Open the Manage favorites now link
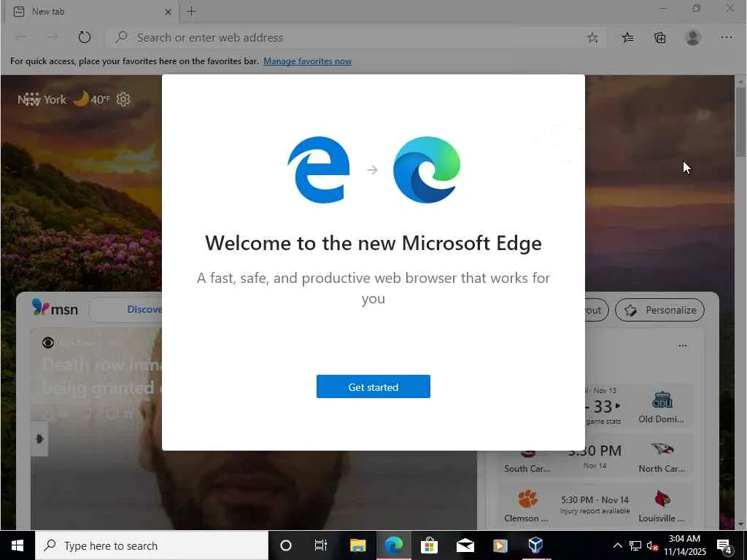 [x=307, y=61]
